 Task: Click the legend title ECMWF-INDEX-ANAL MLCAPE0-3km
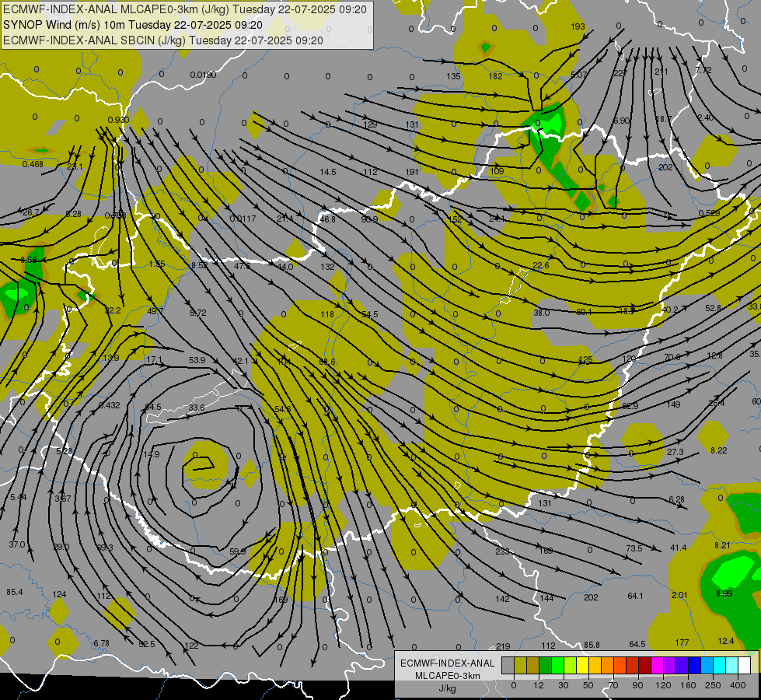[x=448, y=670]
